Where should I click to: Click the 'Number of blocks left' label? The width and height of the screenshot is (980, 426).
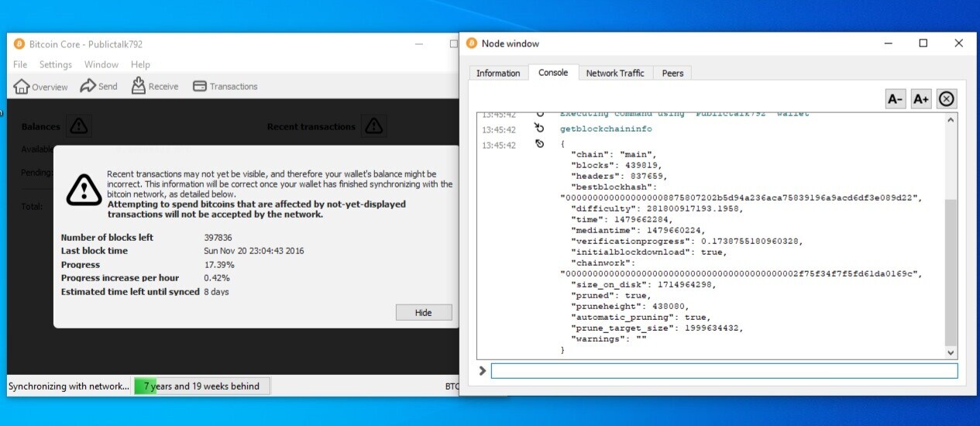108,238
